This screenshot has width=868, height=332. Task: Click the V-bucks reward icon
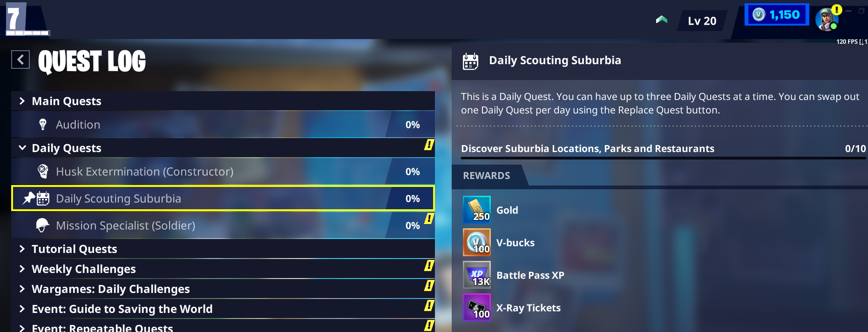tap(476, 242)
